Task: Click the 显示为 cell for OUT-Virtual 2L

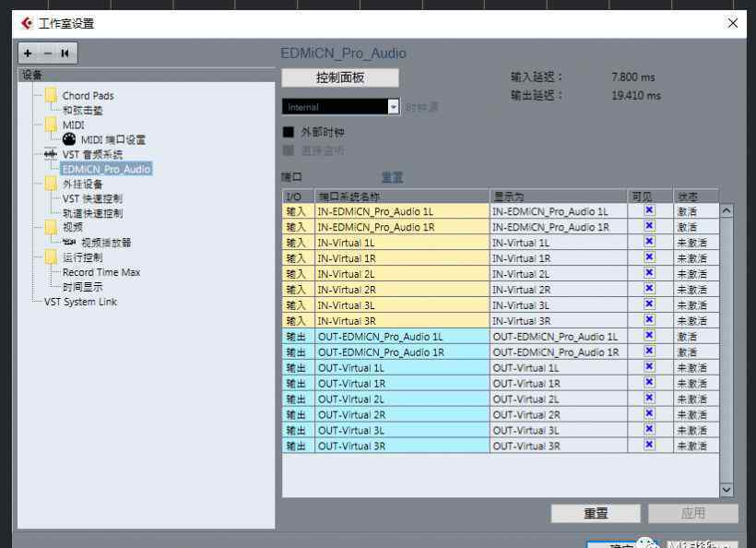Action: pyautogui.click(x=559, y=399)
